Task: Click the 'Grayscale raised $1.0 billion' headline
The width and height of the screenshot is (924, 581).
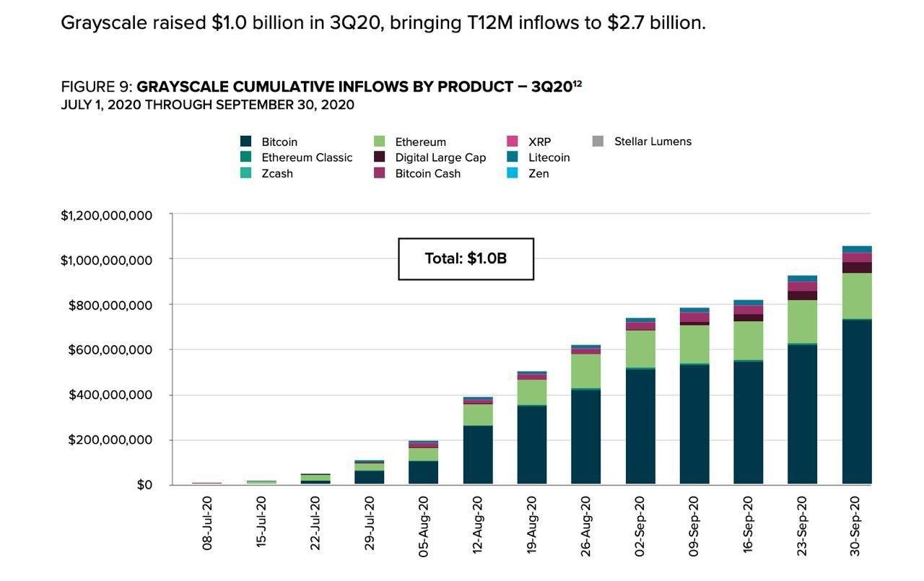Action: (383, 22)
